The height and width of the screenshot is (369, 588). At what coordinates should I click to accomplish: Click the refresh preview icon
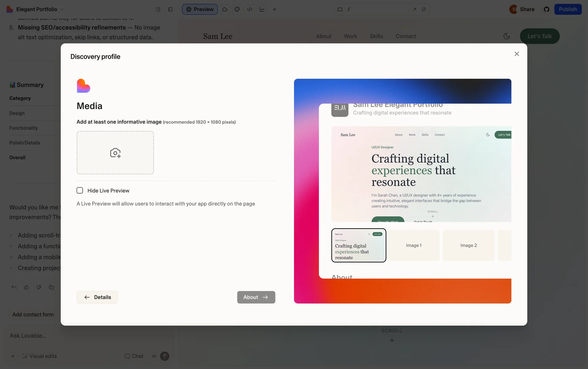point(424,9)
